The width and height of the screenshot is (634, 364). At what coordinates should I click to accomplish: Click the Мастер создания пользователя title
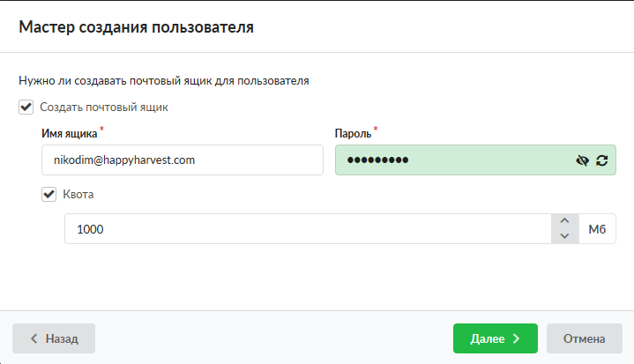click(137, 27)
